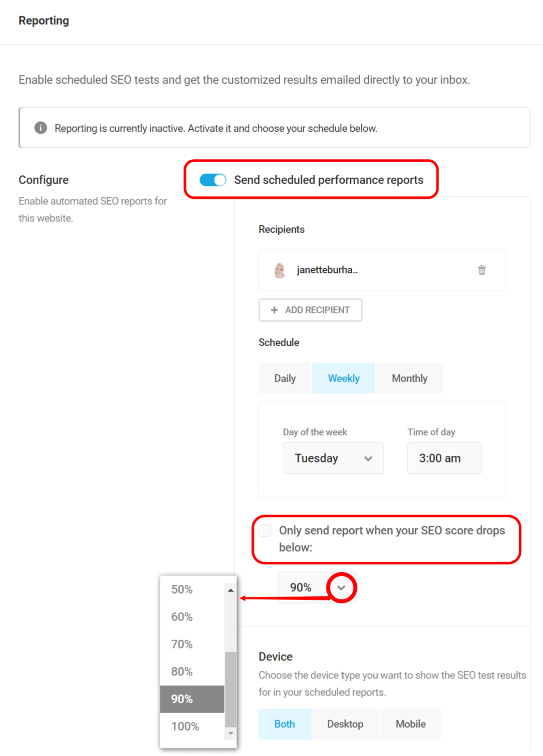Switch schedule to Daily
Screen dimensions: 543x756
coord(285,378)
